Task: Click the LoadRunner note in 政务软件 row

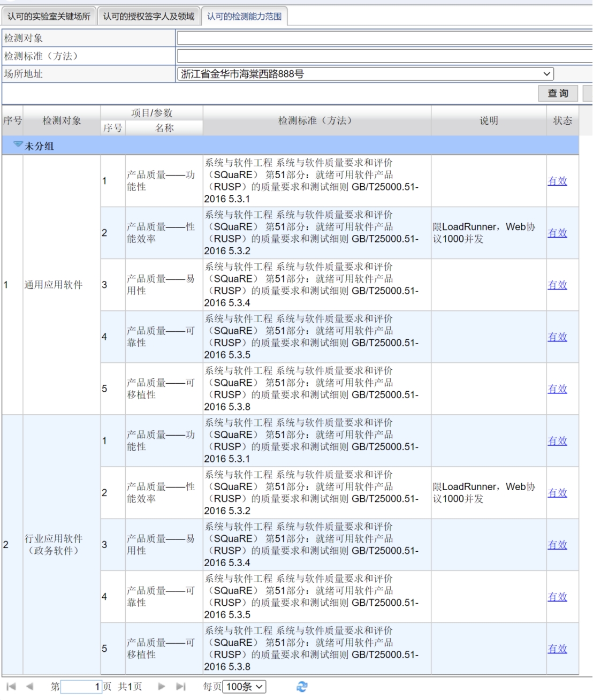Action: (484, 492)
